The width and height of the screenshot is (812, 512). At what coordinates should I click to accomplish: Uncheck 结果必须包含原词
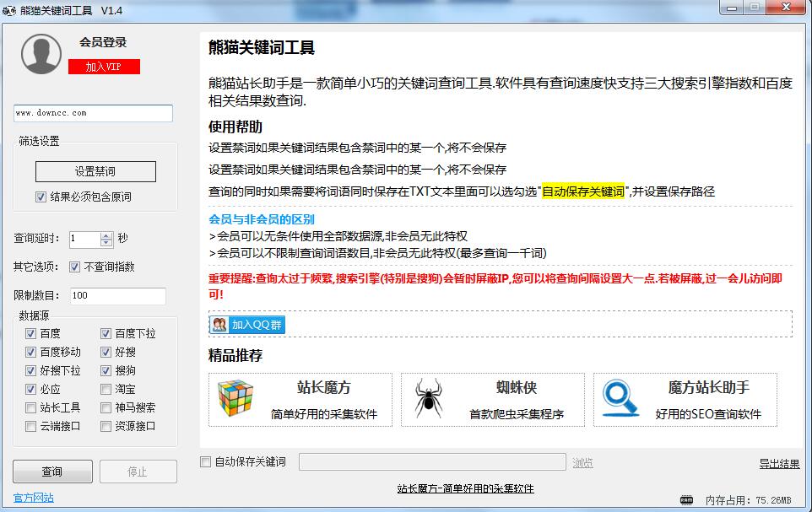pyautogui.click(x=41, y=197)
